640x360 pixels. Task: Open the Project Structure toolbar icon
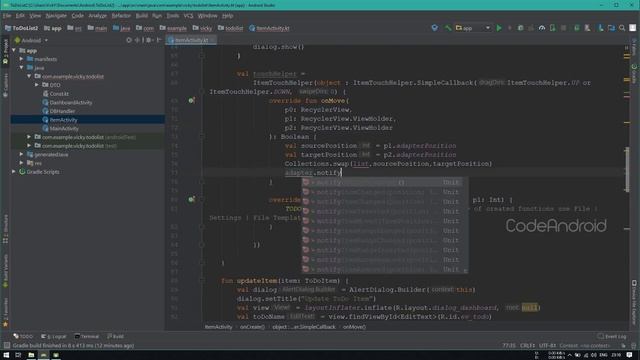pos(611,28)
